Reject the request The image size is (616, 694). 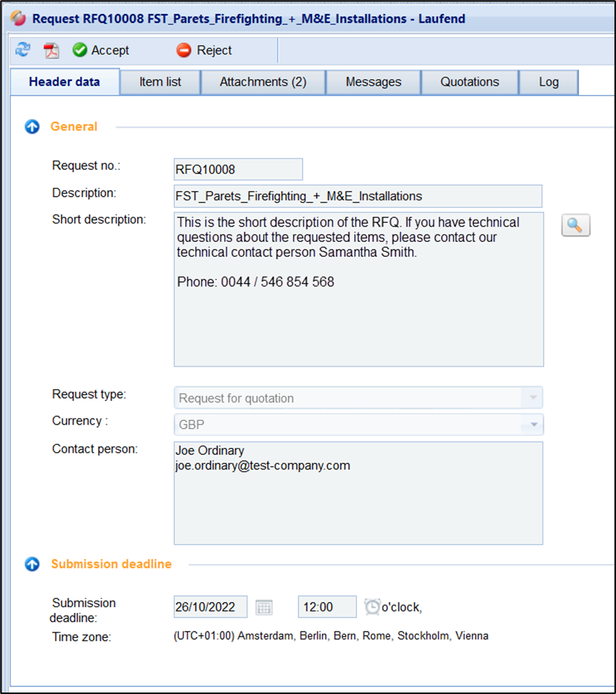pos(204,50)
